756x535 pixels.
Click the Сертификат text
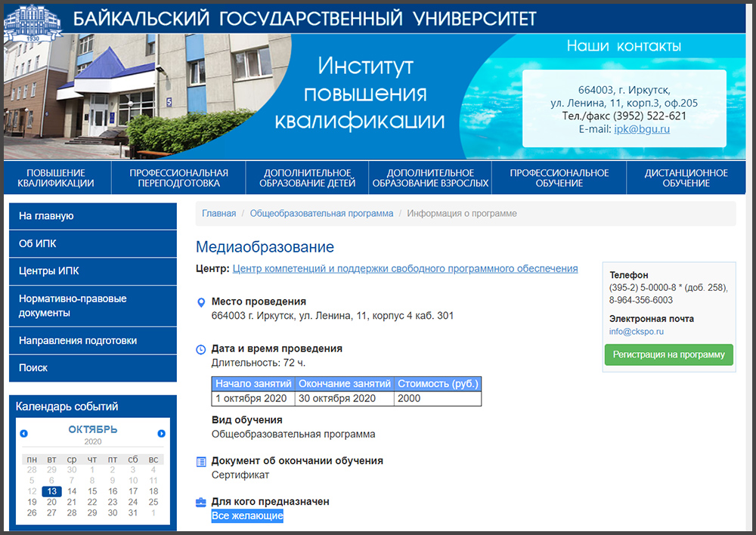click(240, 475)
